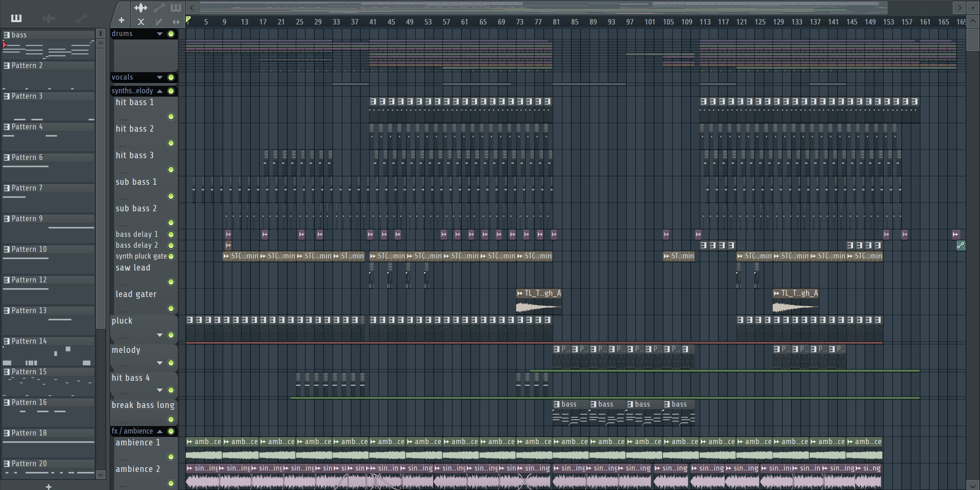Click the piano-roll icon next to Pattern 6
Image resolution: width=980 pixels, height=490 pixels.
click(6, 157)
